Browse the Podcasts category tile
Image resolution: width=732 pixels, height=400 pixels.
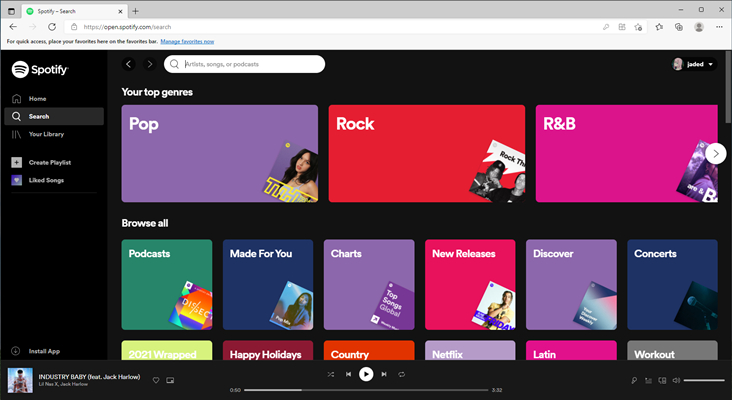167,285
